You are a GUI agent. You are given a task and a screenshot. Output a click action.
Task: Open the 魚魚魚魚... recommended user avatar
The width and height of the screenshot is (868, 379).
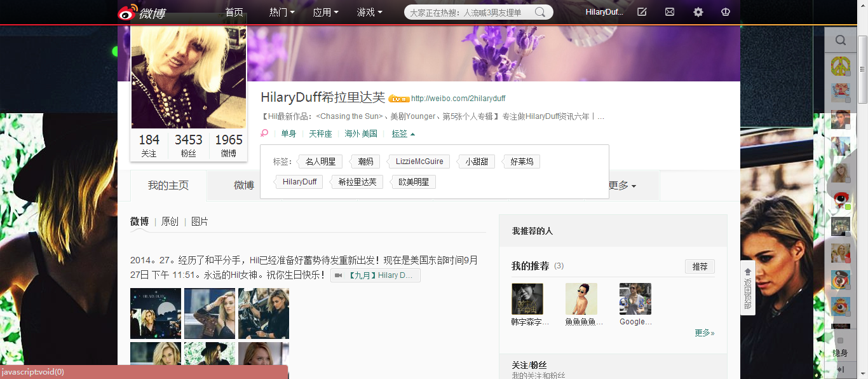(581, 299)
